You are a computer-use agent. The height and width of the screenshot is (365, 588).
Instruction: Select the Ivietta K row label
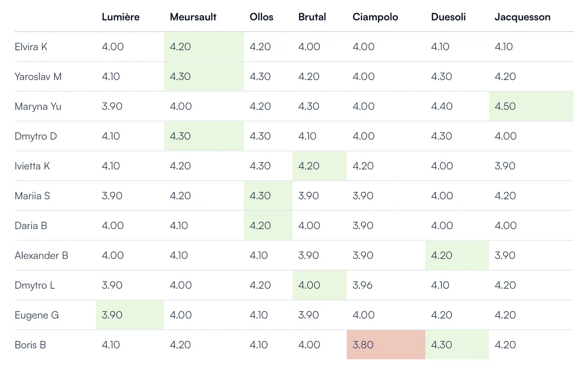(32, 166)
